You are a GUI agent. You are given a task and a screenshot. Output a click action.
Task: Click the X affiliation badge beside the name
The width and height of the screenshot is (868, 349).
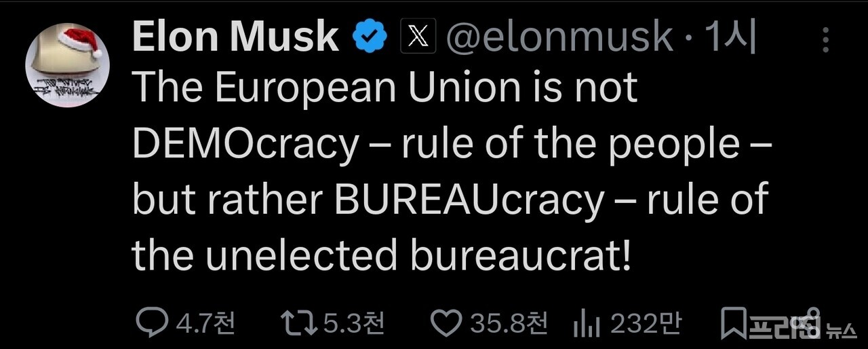(x=419, y=37)
